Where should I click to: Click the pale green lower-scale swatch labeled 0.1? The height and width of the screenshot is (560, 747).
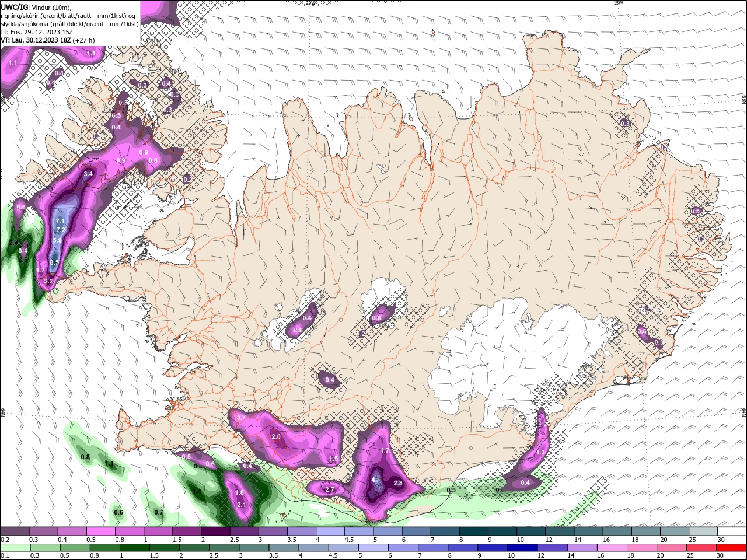[x=15, y=548]
